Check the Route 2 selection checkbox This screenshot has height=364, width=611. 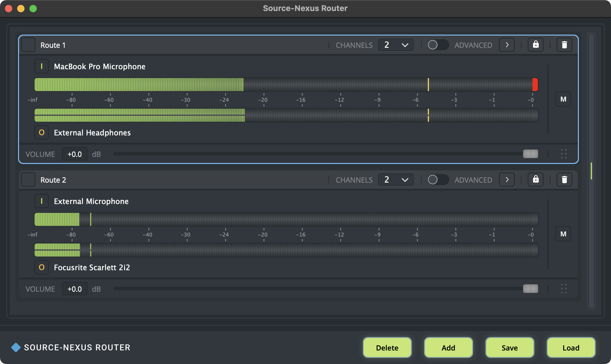28,180
